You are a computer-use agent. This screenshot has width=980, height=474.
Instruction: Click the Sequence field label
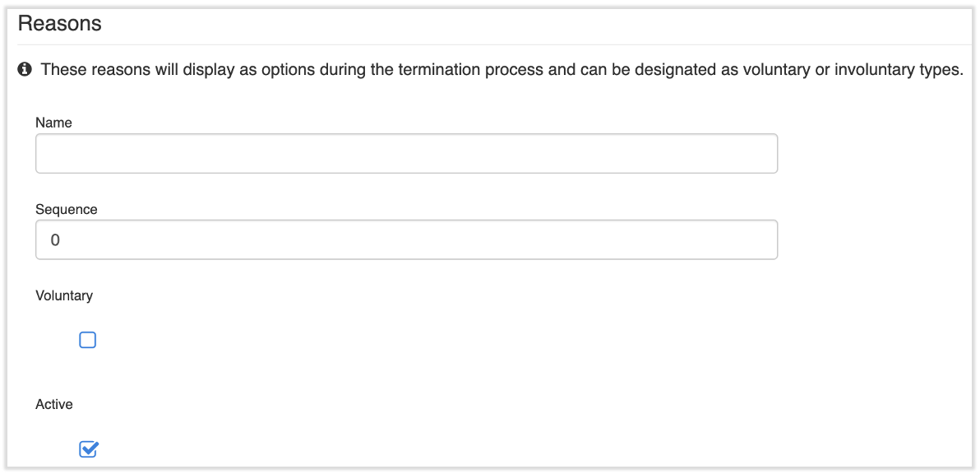pyautogui.click(x=67, y=210)
